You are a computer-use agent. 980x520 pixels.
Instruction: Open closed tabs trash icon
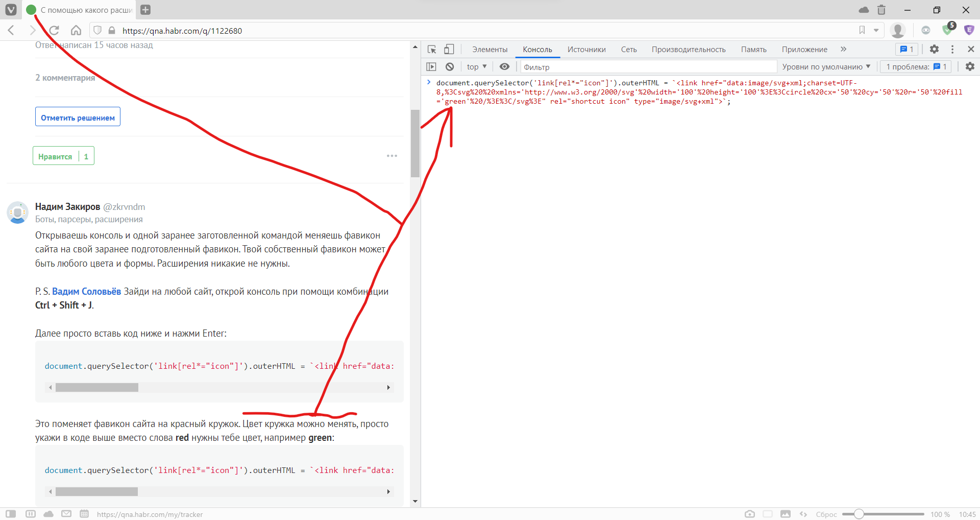(x=881, y=10)
